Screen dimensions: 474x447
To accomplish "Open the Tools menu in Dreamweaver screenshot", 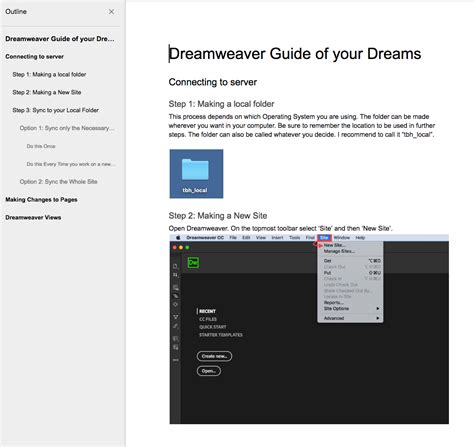I will pyautogui.click(x=295, y=238).
